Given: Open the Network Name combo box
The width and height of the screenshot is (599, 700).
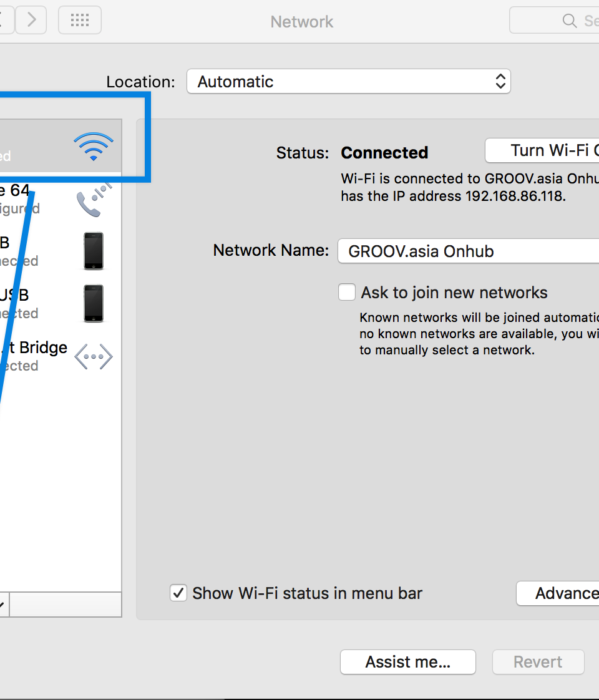Looking at the screenshot, I should click(x=468, y=251).
